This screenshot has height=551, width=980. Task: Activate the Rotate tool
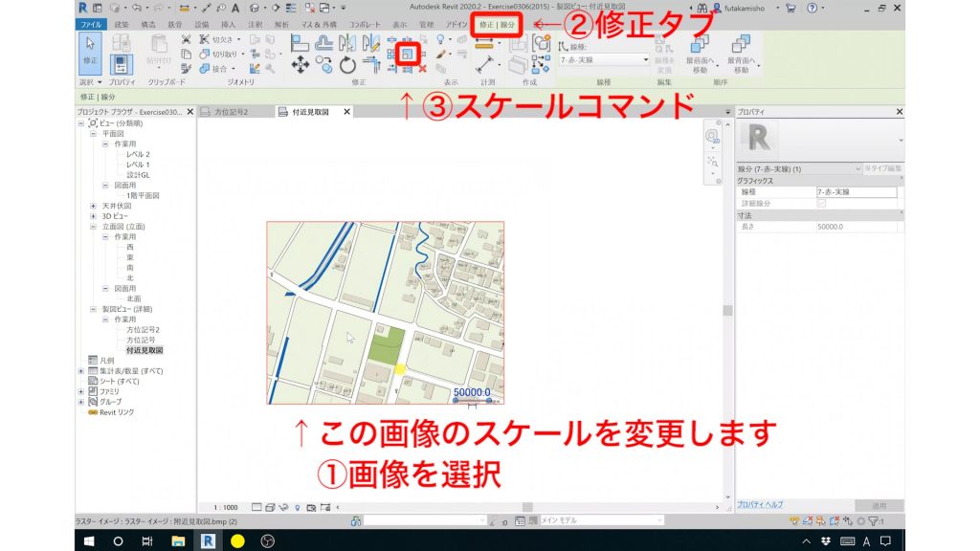coord(347,64)
